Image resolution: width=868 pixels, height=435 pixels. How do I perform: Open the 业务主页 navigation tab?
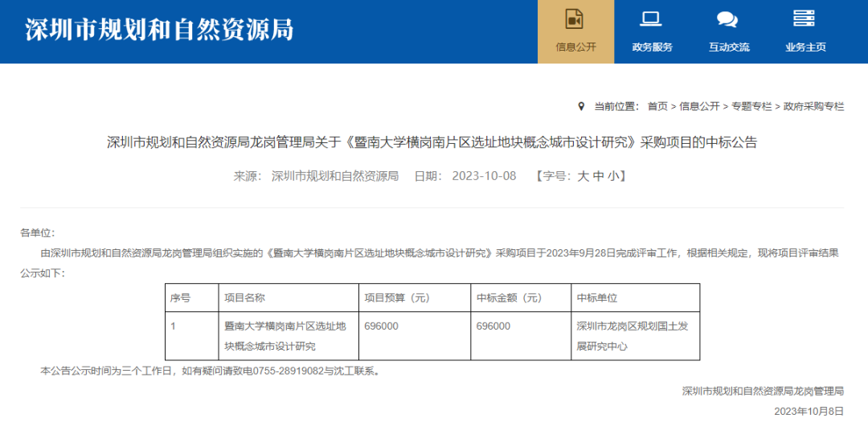tap(805, 31)
